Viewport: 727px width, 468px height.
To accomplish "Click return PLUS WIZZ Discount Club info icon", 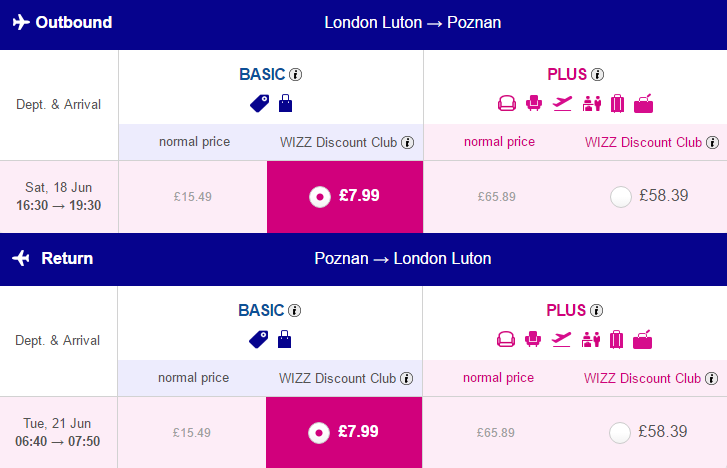I will click(712, 378).
